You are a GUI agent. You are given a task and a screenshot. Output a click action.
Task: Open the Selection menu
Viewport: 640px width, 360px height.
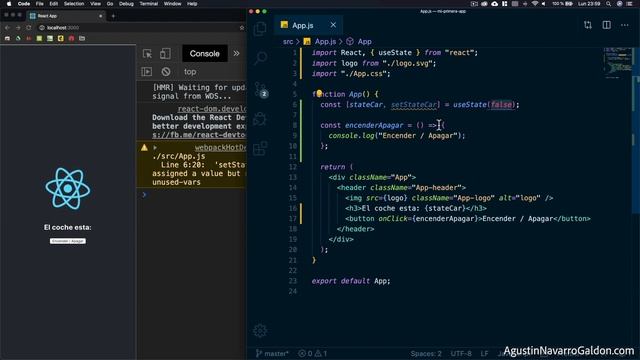click(x=74, y=4)
